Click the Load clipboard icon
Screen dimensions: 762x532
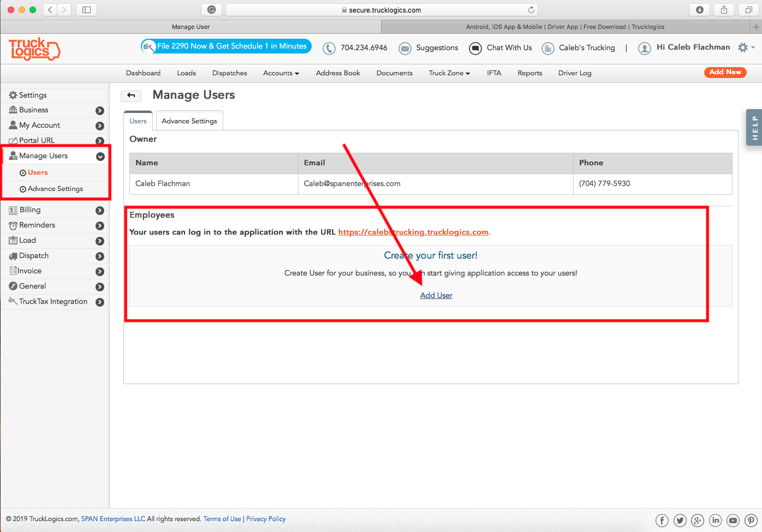click(13, 241)
